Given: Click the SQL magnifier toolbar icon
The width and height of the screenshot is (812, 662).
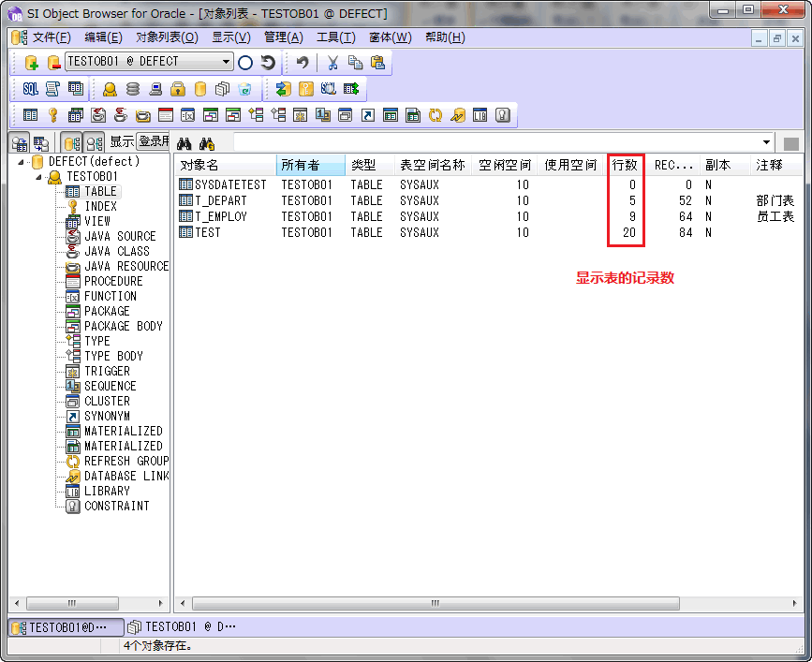Looking at the screenshot, I should 329,89.
